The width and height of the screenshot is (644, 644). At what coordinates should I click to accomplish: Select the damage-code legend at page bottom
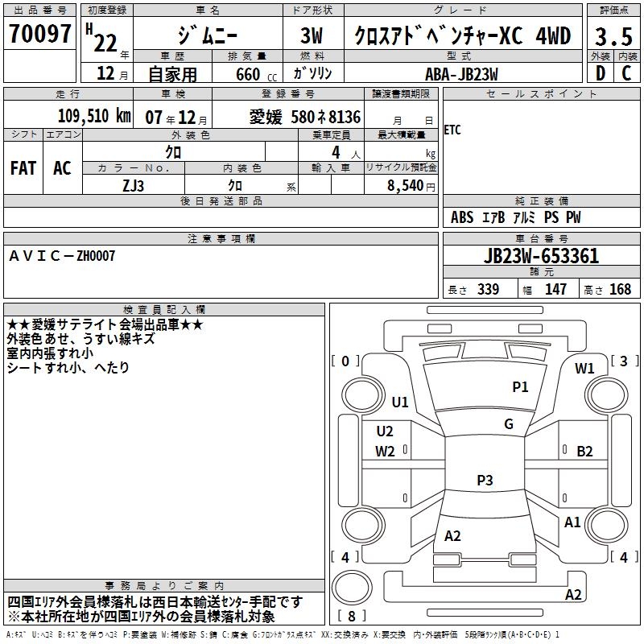click(283, 635)
